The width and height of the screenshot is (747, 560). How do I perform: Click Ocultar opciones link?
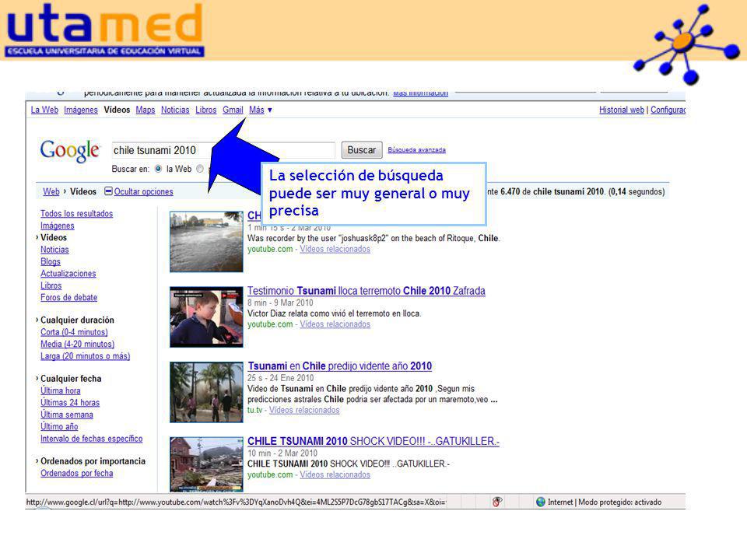[143, 191]
